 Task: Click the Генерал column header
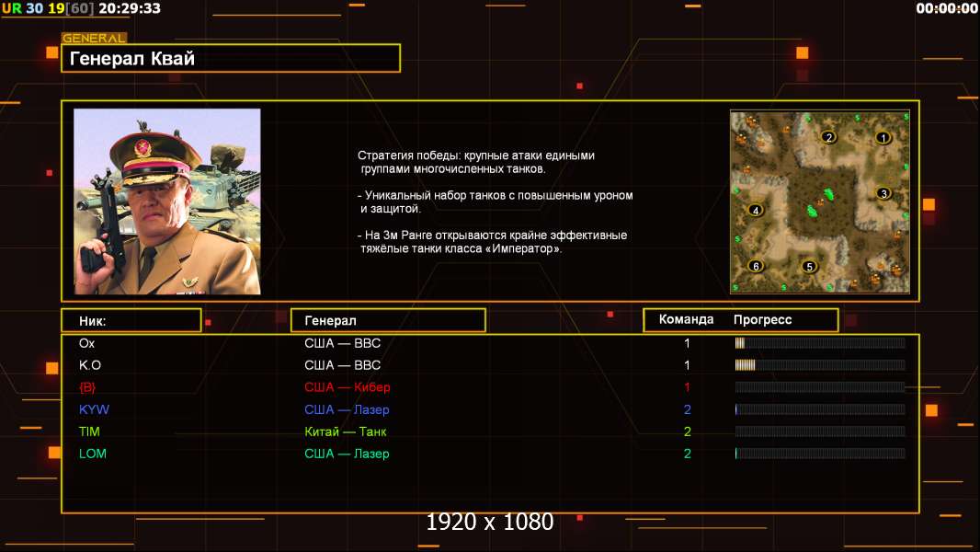pos(388,320)
